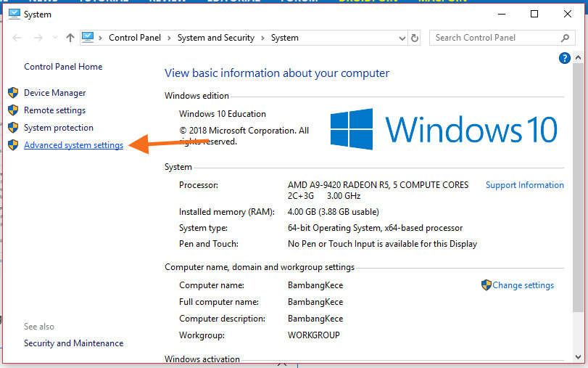
Task: Open the address bar history dropdown
Action: point(402,38)
